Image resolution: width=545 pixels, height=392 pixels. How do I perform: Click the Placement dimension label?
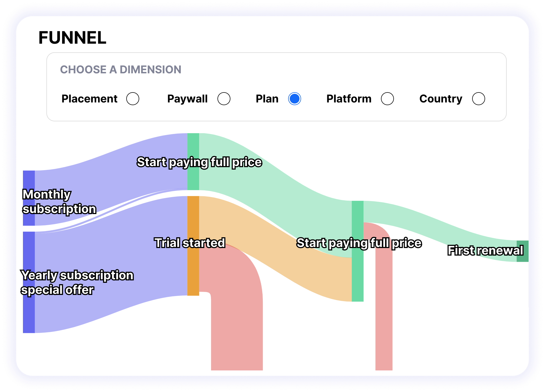pos(90,99)
